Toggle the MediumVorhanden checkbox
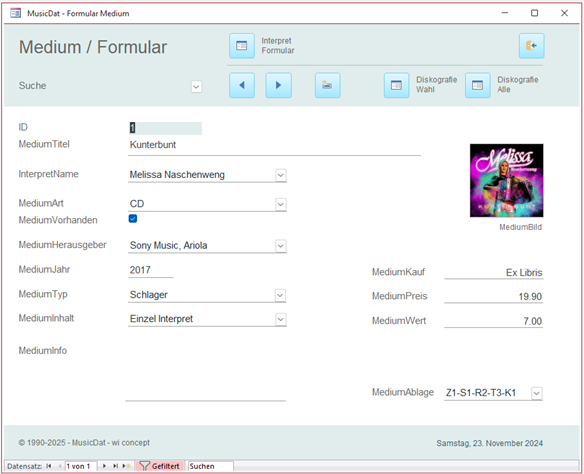Viewport: 584px width, 474px height. tap(133, 219)
